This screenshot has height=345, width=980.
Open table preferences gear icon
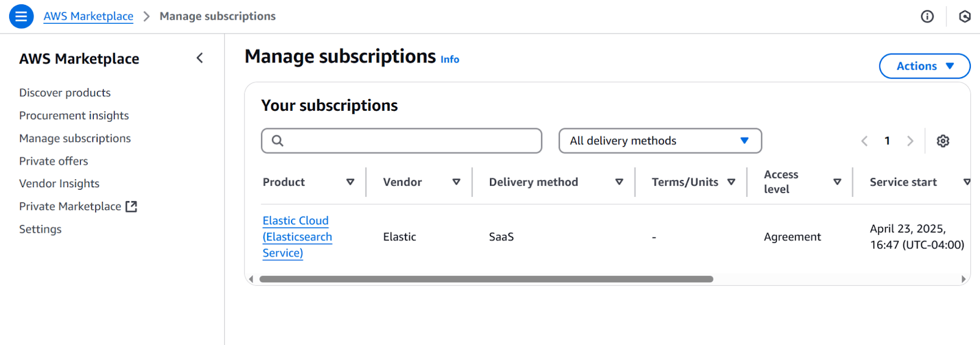coord(943,141)
